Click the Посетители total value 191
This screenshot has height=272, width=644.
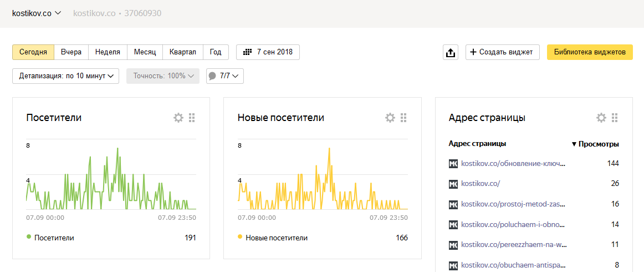(x=190, y=238)
